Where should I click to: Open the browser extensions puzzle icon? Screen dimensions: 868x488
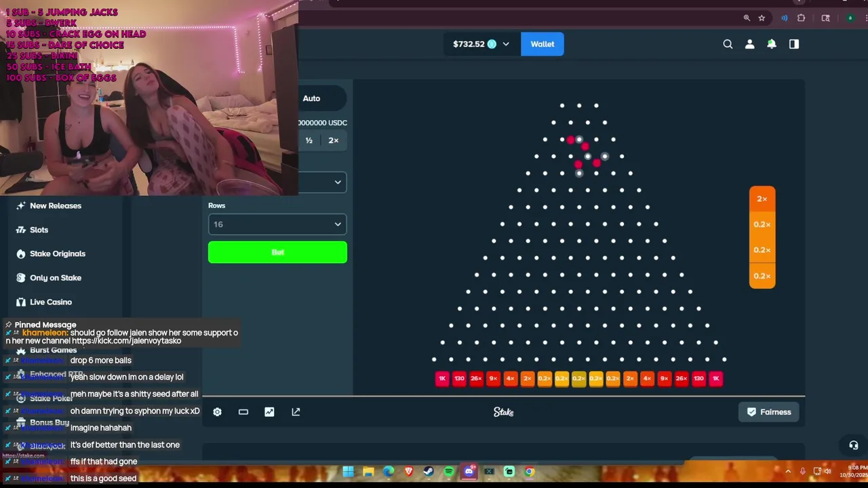click(x=801, y=18)
